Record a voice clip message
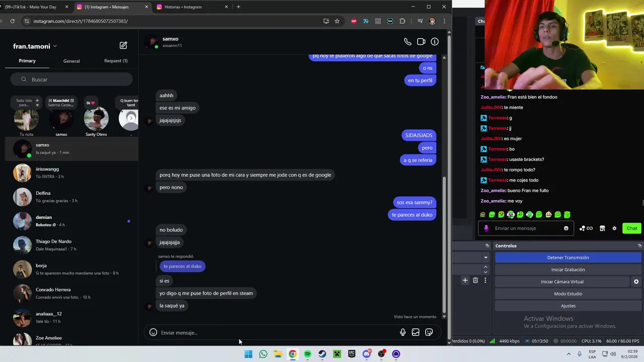 coord(403,332)
